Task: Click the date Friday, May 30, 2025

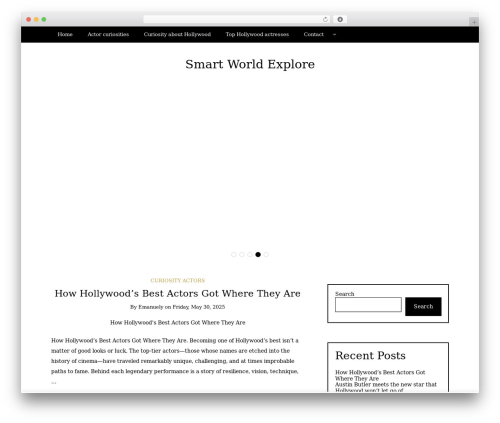Action: [199, 307]
